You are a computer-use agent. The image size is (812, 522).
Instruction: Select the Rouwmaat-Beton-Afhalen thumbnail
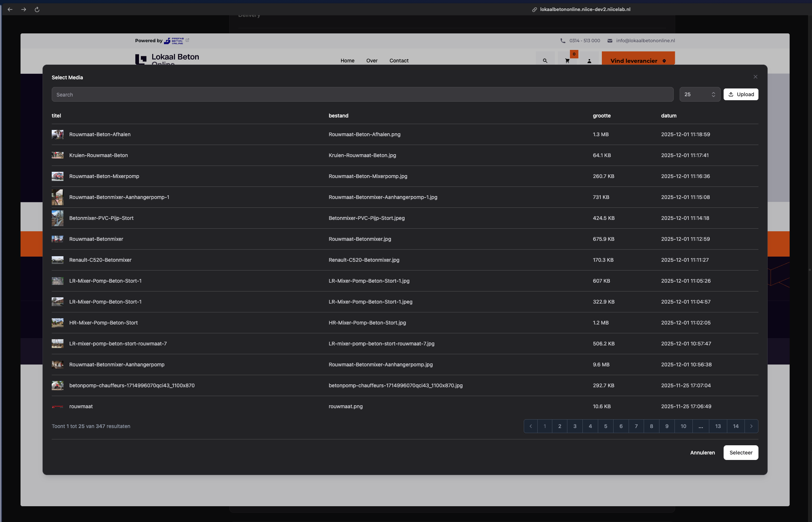click(x=58, y=134)
